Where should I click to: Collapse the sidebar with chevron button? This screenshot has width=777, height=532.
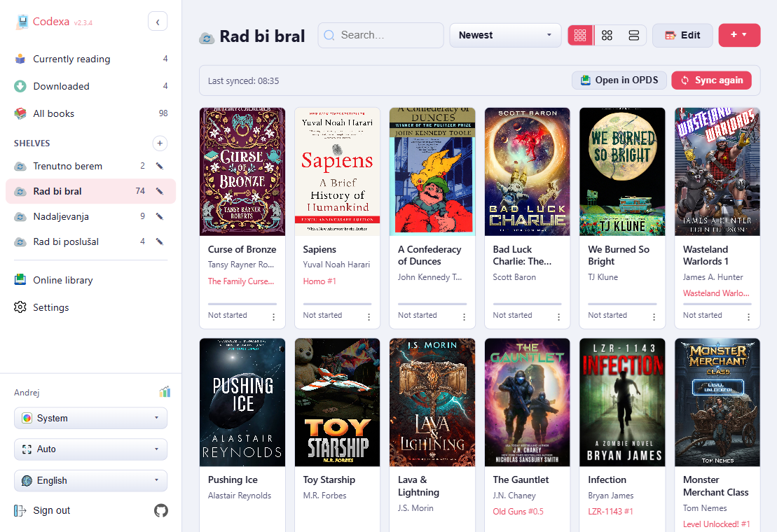point(158,22)
